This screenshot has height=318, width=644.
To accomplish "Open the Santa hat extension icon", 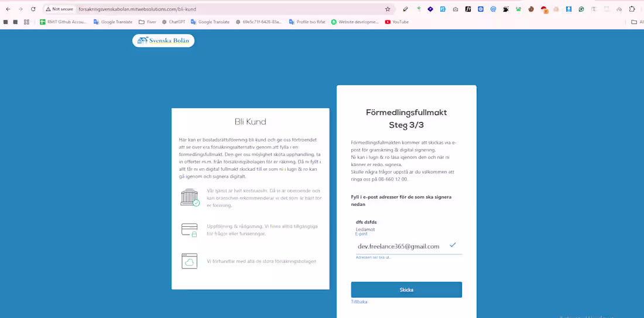I will [x=544, y=9].
